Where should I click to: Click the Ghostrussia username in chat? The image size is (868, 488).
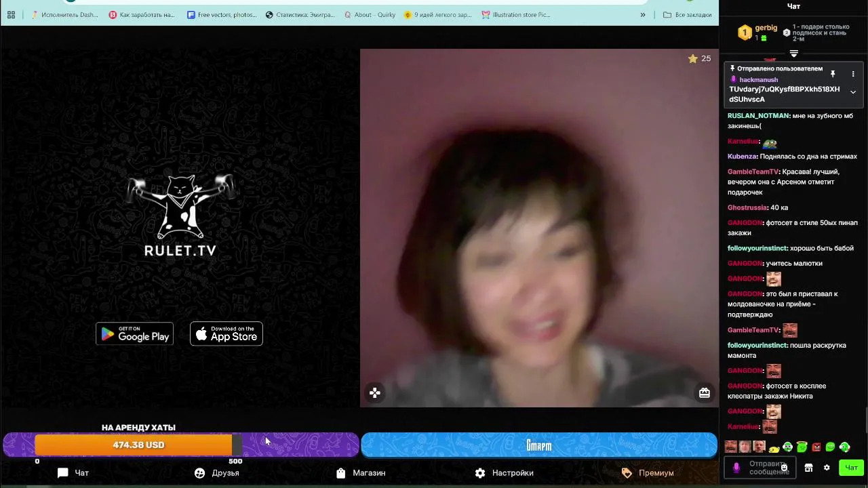pos(747,207)
